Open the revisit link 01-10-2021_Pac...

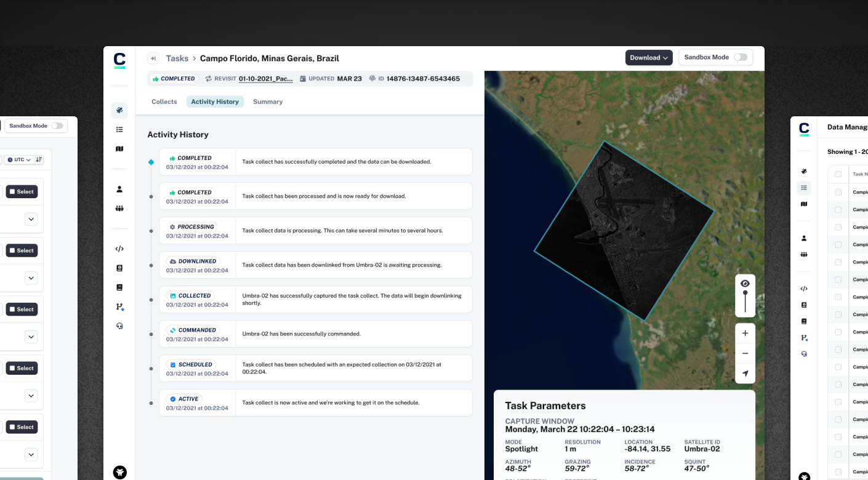pyautogui.click(x=265, y=79)
